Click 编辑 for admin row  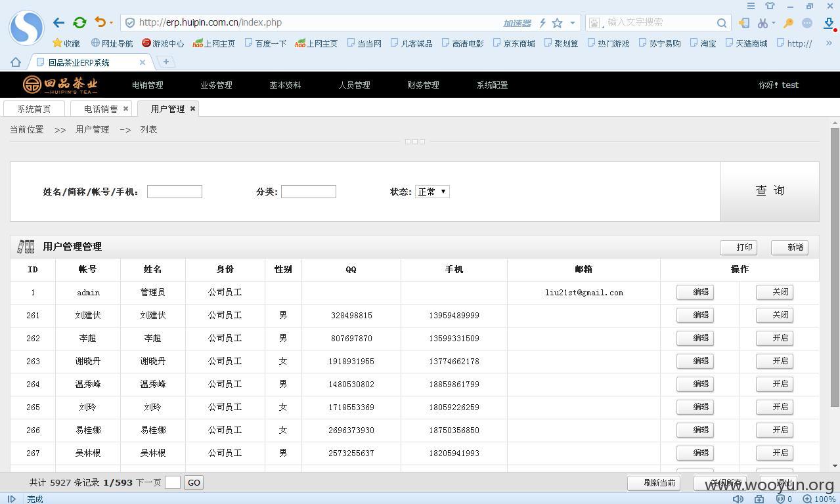click(x=695, y=292)
